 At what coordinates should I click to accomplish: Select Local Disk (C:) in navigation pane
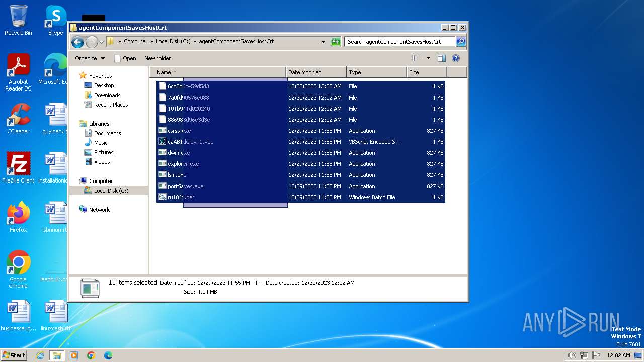click(x=111, y=191)
